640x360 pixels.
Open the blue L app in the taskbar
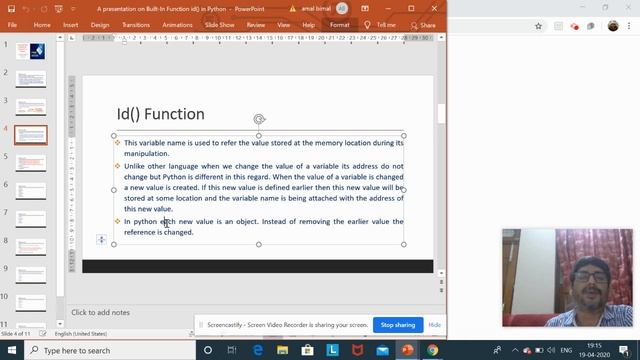333,350
